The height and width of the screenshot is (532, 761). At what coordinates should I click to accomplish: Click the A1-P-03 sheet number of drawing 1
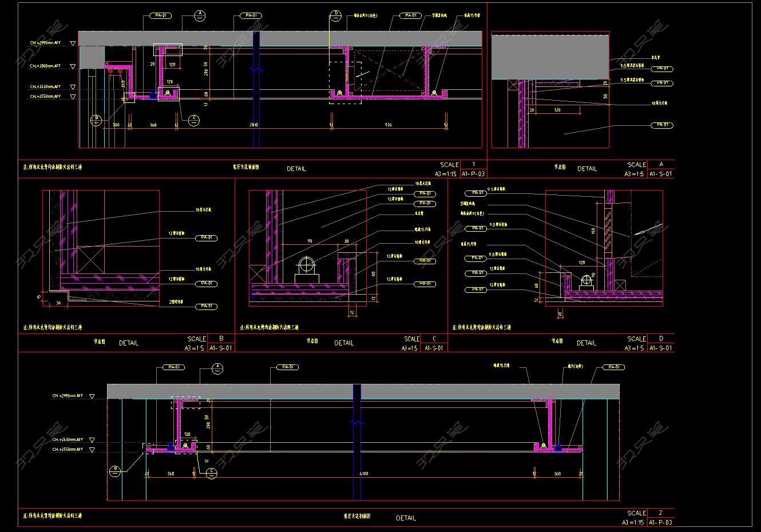(473, 174)
